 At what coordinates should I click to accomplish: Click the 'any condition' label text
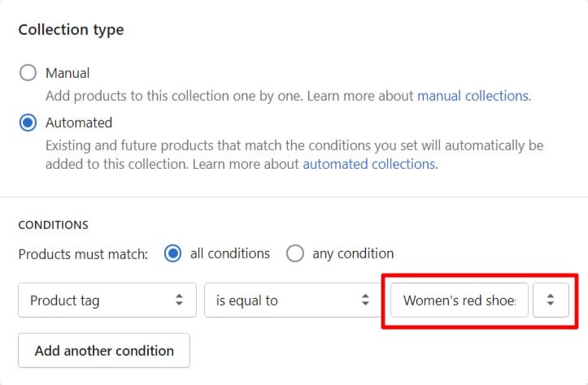(x=353, y=253)
